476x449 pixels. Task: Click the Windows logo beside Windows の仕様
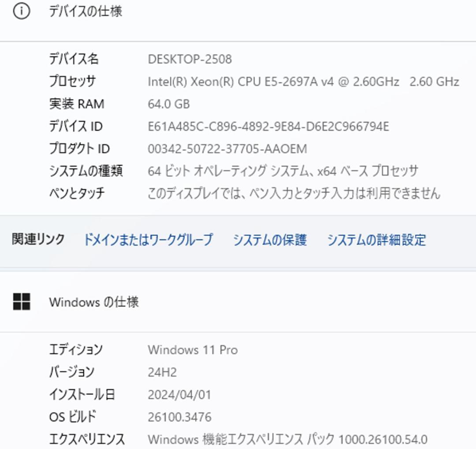point(21,303)
